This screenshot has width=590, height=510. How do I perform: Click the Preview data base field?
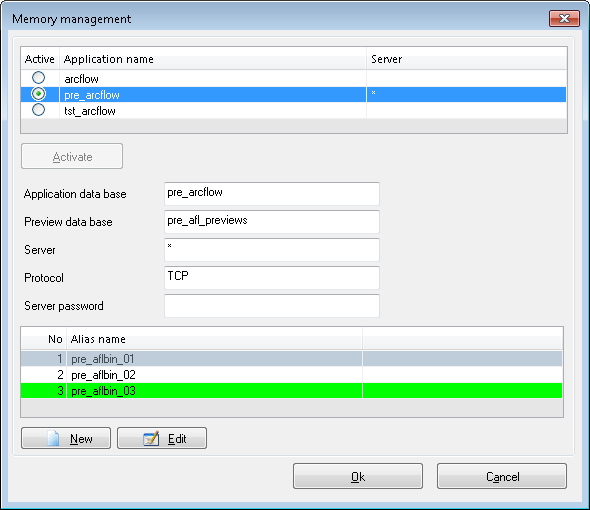[272, 222]
